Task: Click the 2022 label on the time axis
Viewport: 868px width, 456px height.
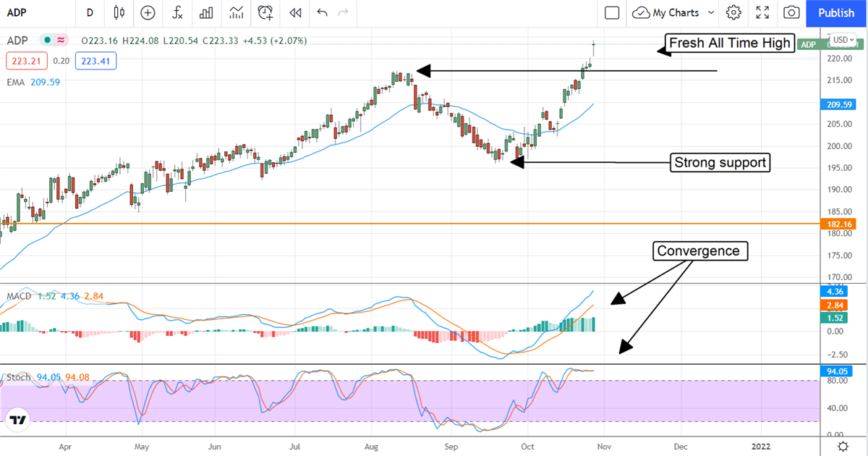Action: point(760,446)
